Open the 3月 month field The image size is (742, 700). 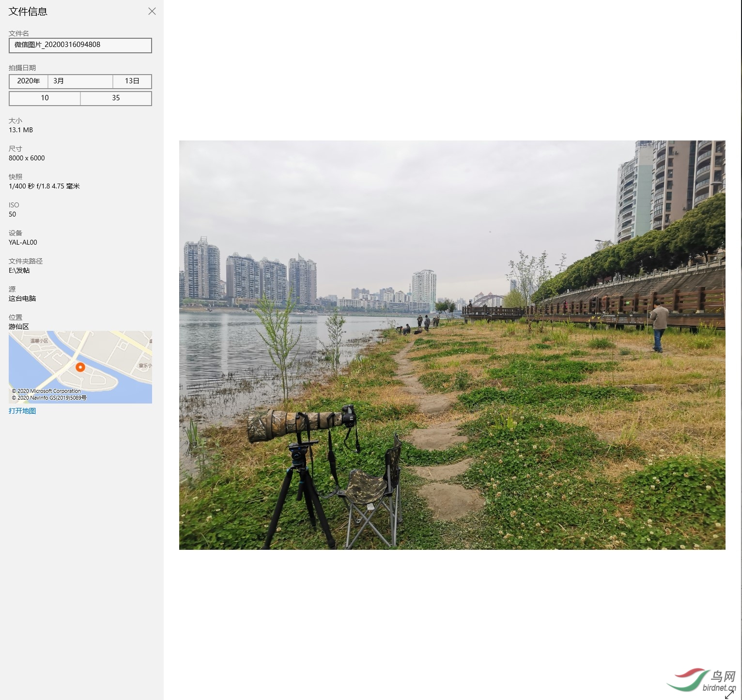(80, 81)
